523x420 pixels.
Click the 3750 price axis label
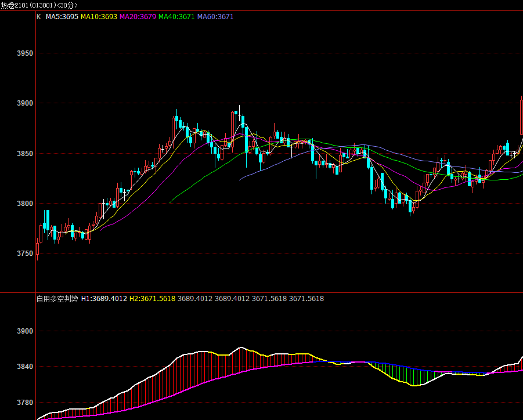(25, 254)
